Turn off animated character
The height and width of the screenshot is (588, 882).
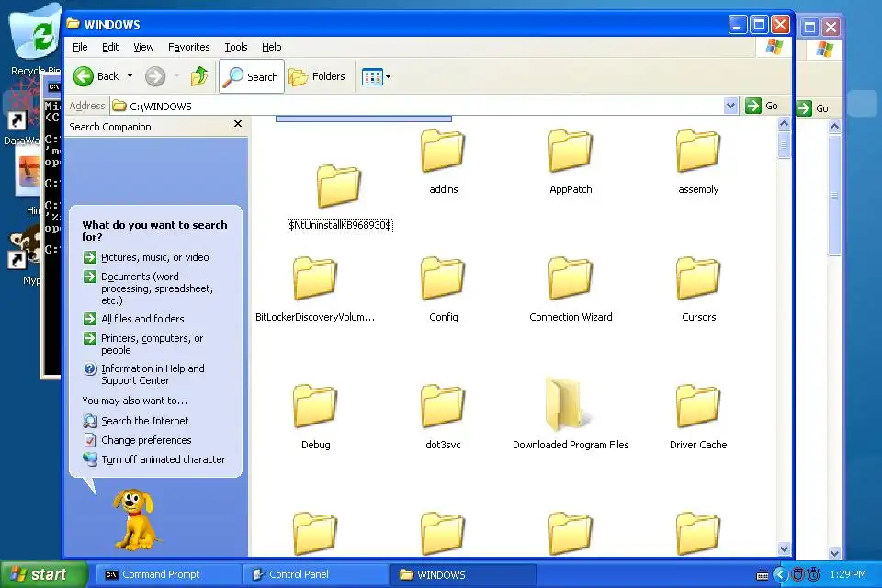point(164,459)
